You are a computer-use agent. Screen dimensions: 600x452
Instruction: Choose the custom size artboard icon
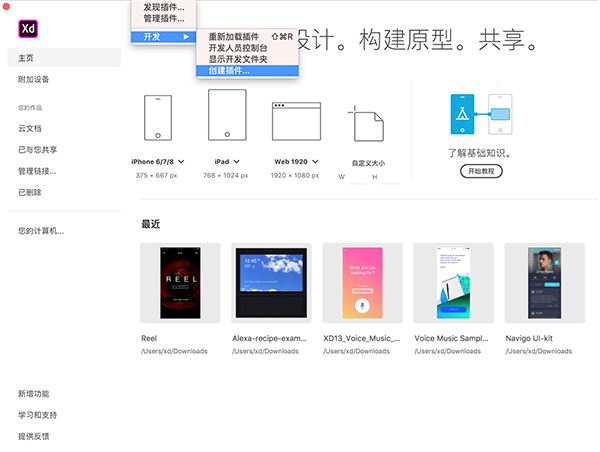pos(367,125)
